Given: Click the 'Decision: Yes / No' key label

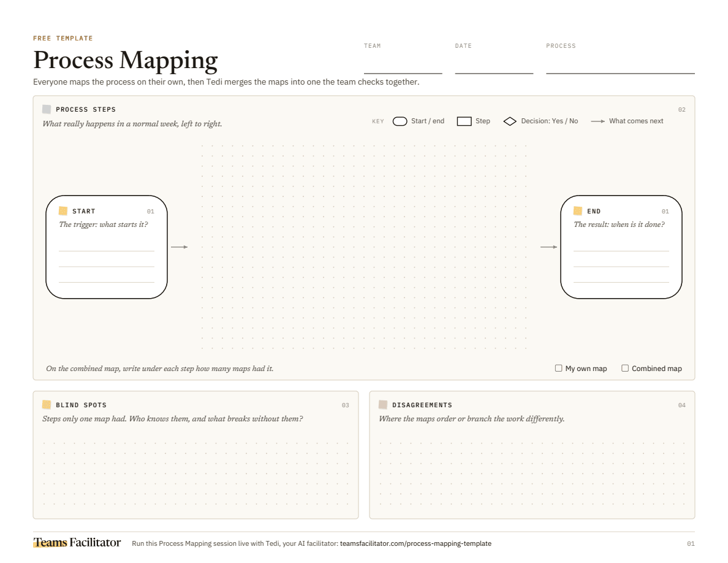Looking at the screenshot, I should pos(549,121).
